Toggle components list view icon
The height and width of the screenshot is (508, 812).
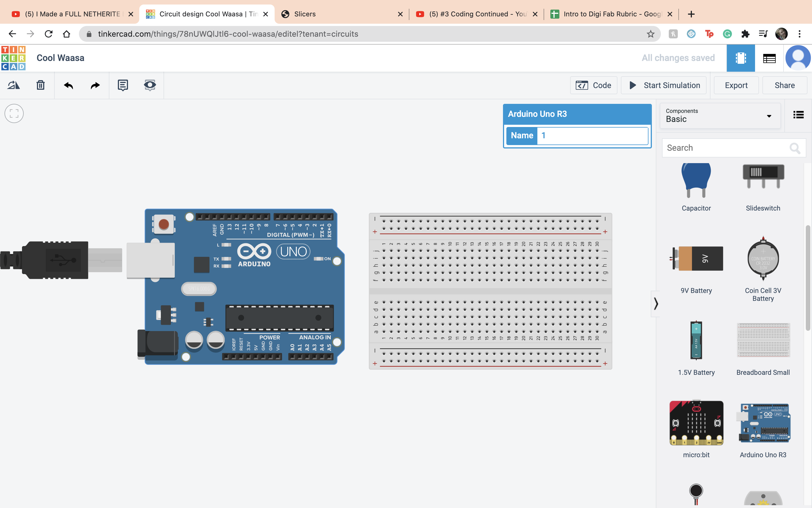point(798,115)
